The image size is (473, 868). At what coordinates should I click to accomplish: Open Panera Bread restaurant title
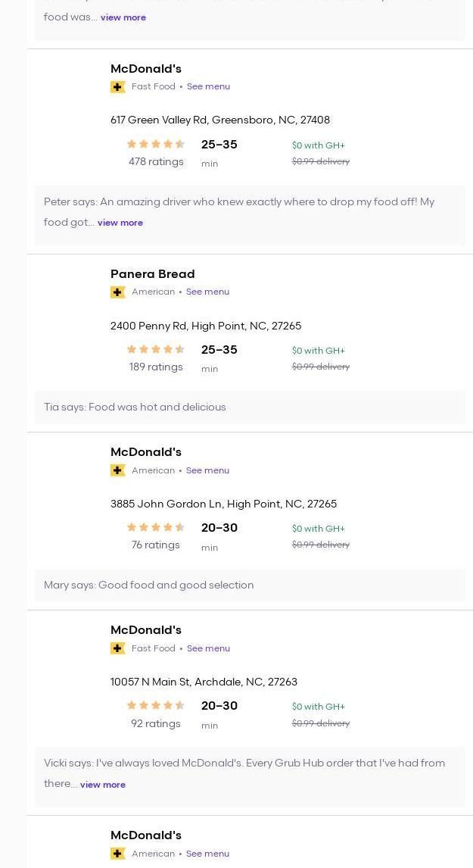[x=152, y=274]
